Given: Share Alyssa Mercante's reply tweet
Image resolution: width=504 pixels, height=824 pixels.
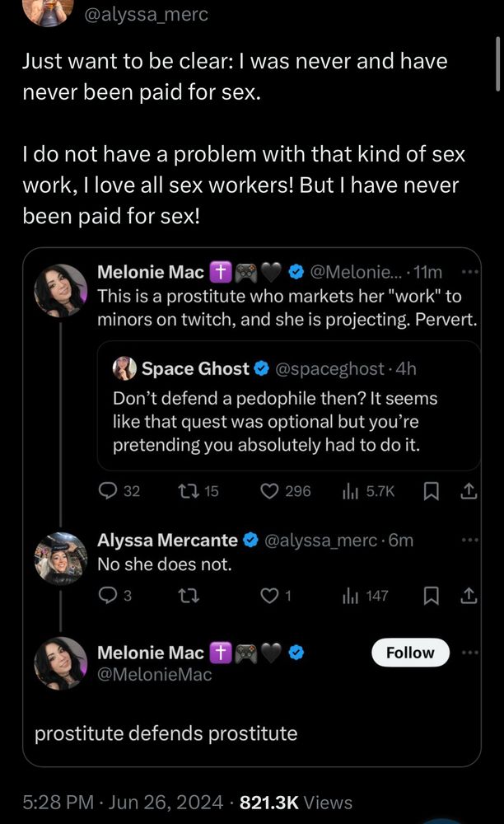Looking at the screenshot, I should pos(467,596).
